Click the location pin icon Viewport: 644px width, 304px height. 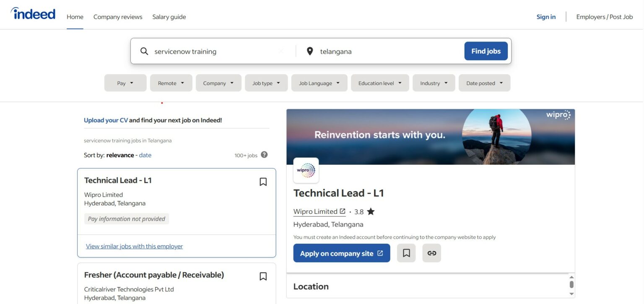[x=310, y=51]
